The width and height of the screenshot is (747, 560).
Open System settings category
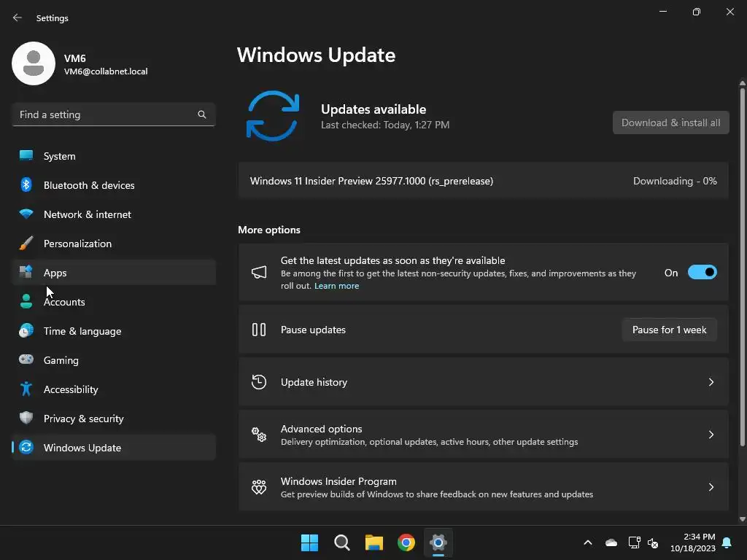114,156
